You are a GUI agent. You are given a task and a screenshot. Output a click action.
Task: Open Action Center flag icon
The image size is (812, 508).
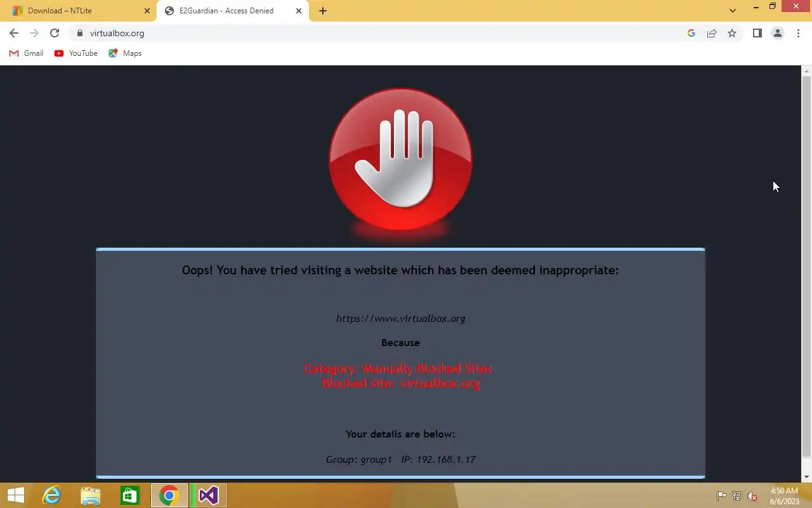point(722,496)
